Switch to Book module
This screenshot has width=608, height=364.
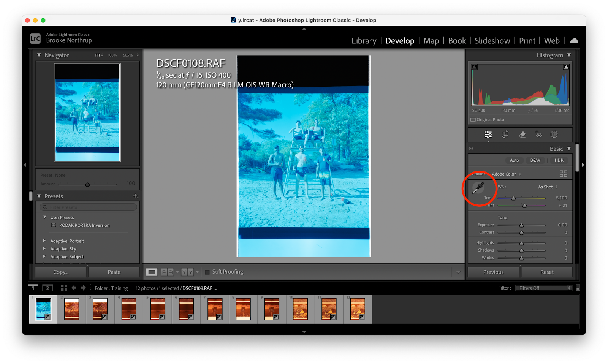pos(457,41)
